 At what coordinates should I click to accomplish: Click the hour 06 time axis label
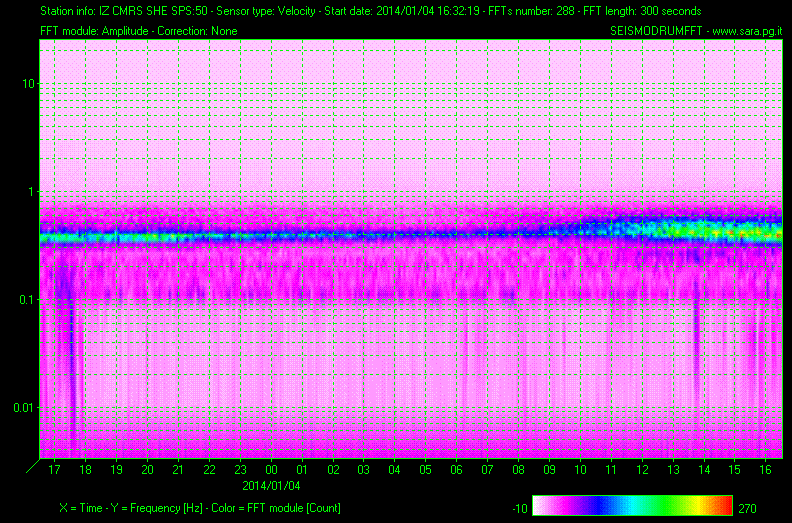(x=456, y=469)
